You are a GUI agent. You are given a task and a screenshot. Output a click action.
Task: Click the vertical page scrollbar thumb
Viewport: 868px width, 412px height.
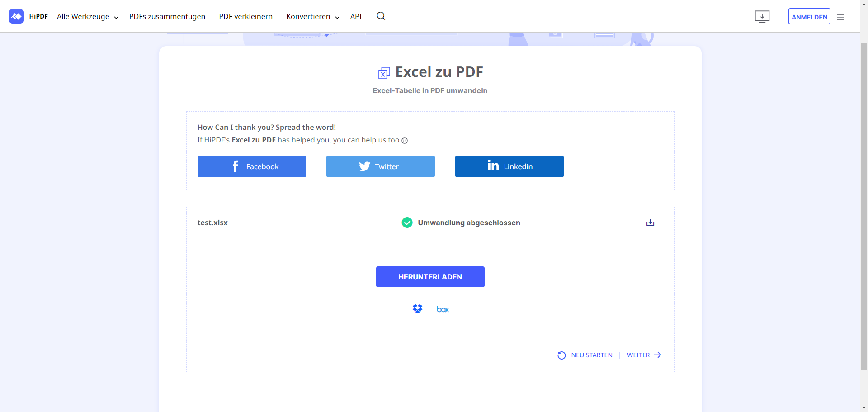coord(864,207)
